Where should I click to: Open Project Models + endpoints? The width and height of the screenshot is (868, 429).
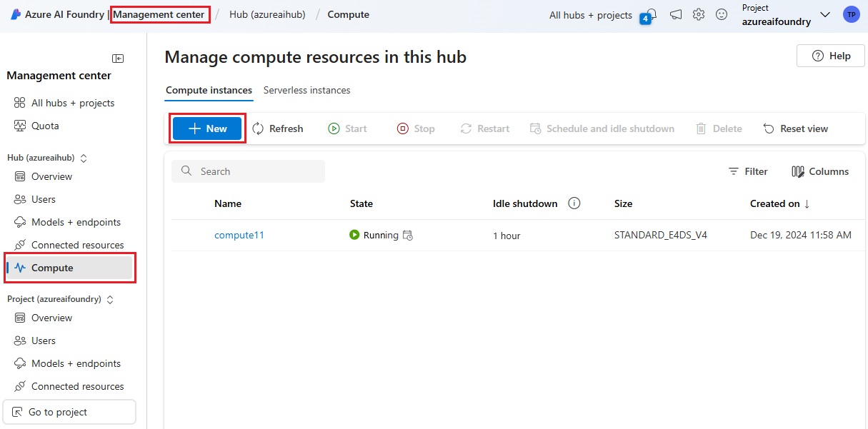69,363
